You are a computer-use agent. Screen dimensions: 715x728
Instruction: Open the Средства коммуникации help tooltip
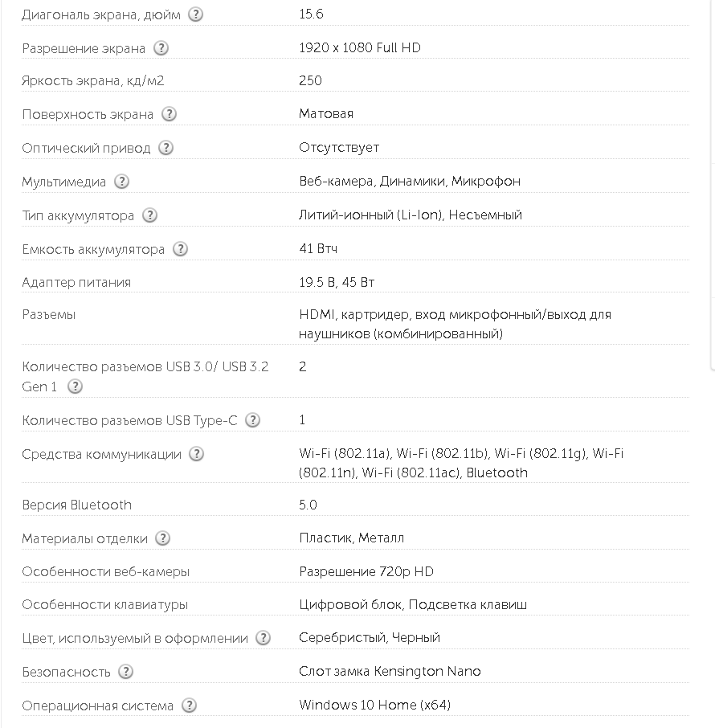pyautogui.click(x=196, y=454)
